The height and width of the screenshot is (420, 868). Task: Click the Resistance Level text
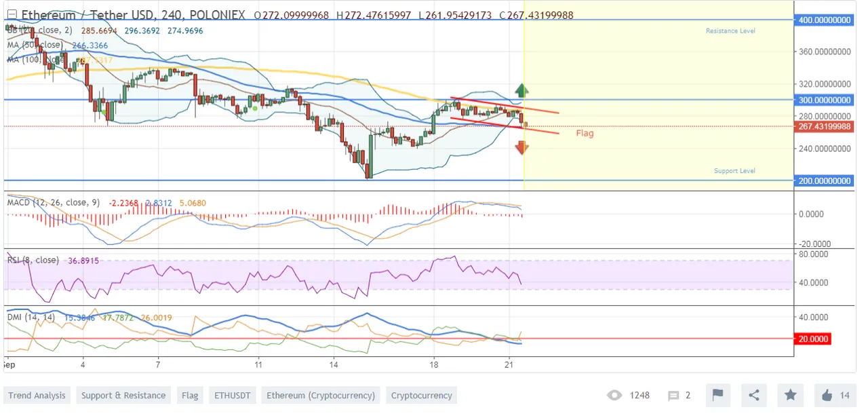tap(730, 31)
